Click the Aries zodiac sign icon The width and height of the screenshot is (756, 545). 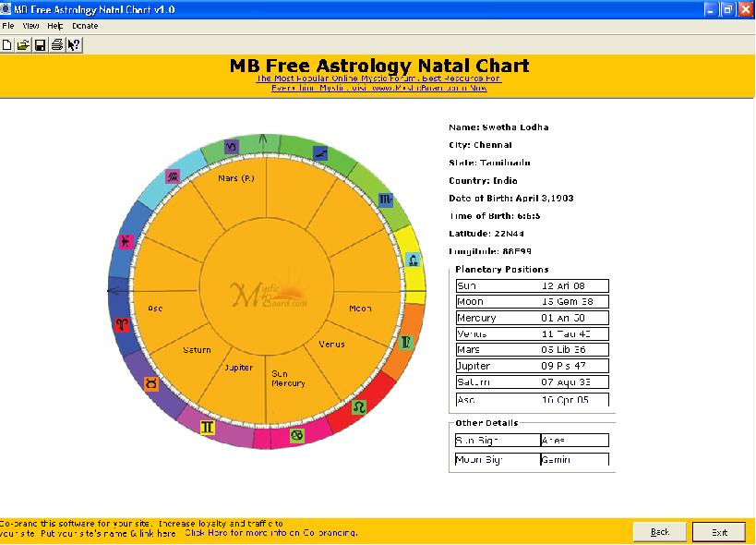(122, 324)
